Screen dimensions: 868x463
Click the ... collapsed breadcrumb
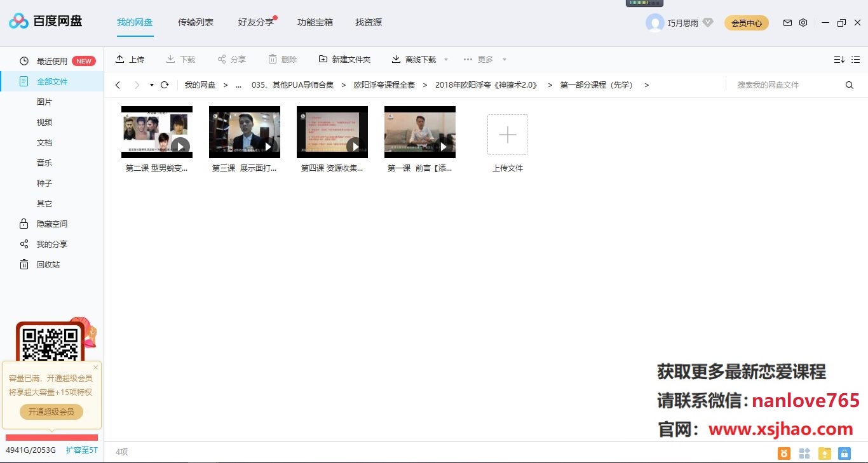click(238, 84)
